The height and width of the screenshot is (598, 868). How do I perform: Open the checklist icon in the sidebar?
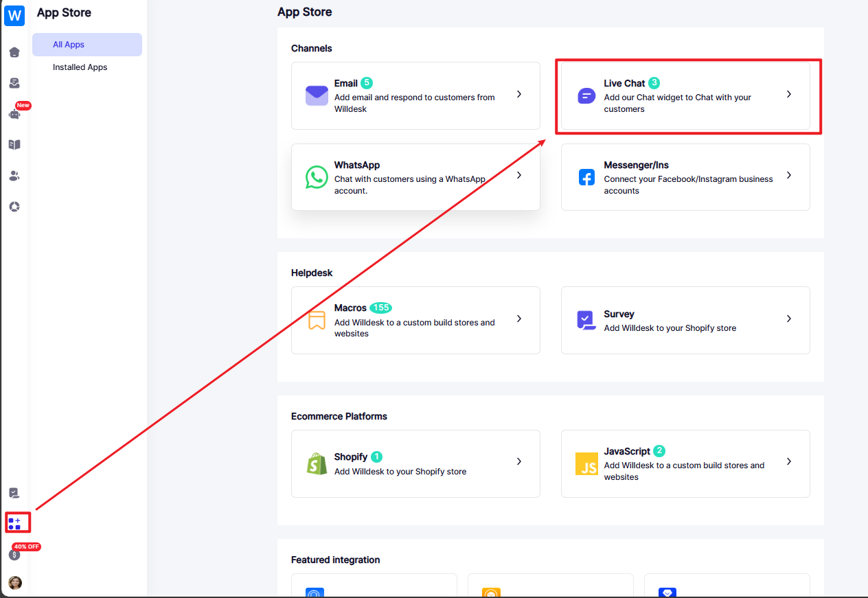click(14, 493)
